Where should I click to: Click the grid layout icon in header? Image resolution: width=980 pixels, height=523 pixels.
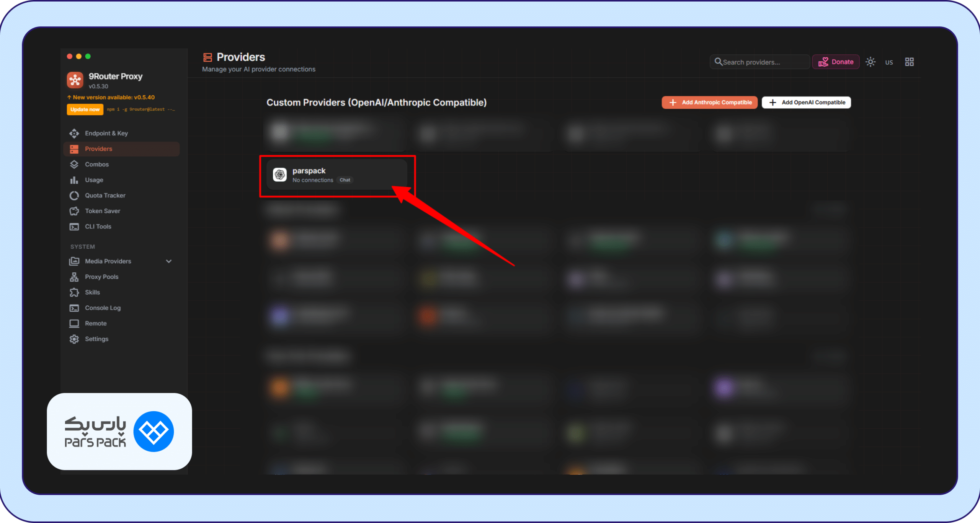coord(910,62)
